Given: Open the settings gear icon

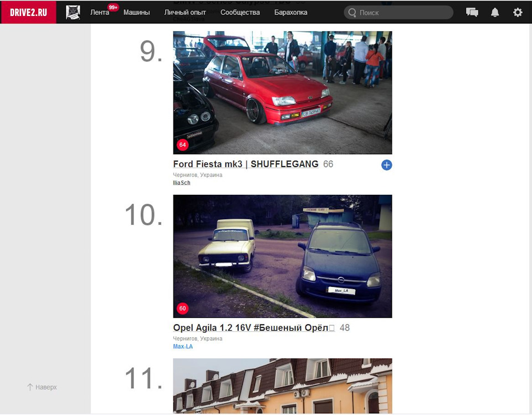Looking at the screenshot, I should 518,12.
